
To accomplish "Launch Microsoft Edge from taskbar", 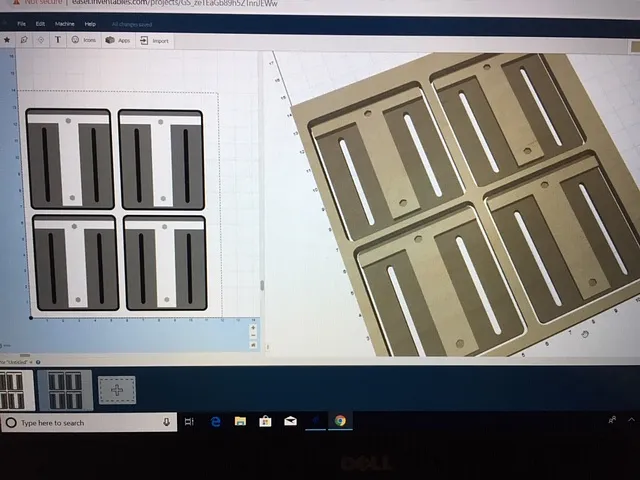I will [216, 422].
